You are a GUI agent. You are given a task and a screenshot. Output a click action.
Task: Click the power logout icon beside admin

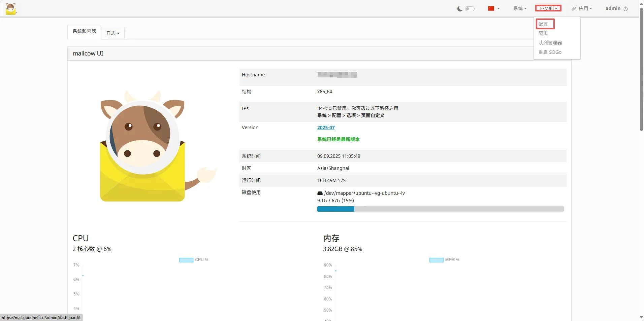[625, 9]
